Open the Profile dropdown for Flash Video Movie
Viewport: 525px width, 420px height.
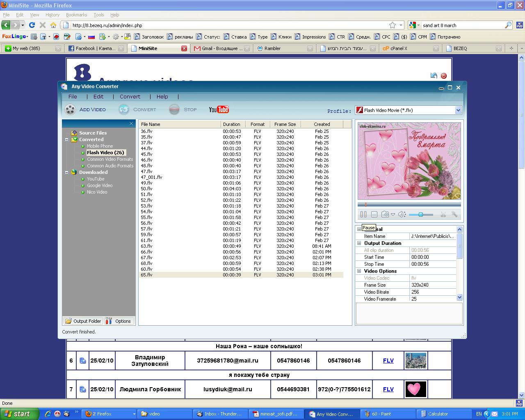click(458, 110)
